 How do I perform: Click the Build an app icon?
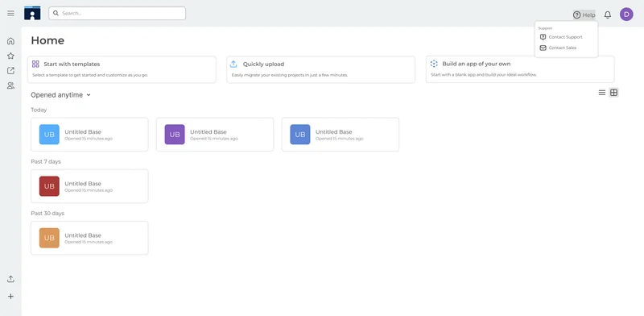pos(434,64)
